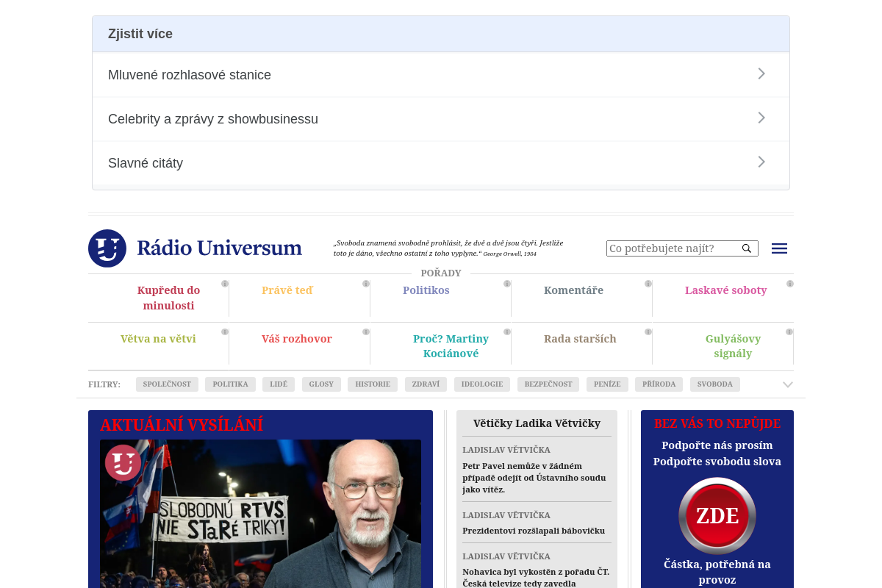Viewport: 882px width, 588px height.
Task: Click AKTUÁLNÍ VYSÍLÁNÍ heading
Action: 182,425
